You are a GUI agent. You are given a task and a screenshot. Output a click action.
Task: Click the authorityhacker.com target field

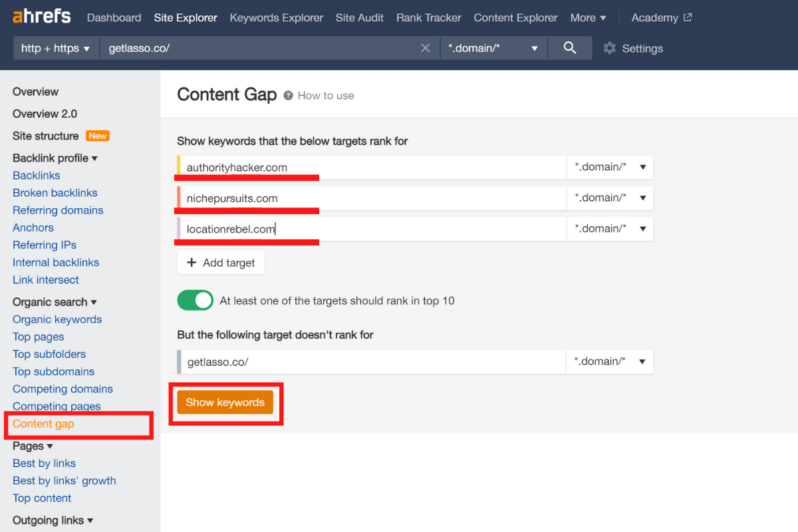(372, 167)
